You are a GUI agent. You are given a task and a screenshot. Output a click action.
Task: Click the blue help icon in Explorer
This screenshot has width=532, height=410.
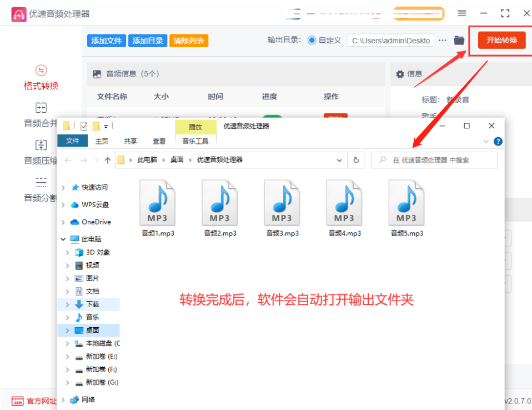tap(498, 141)
